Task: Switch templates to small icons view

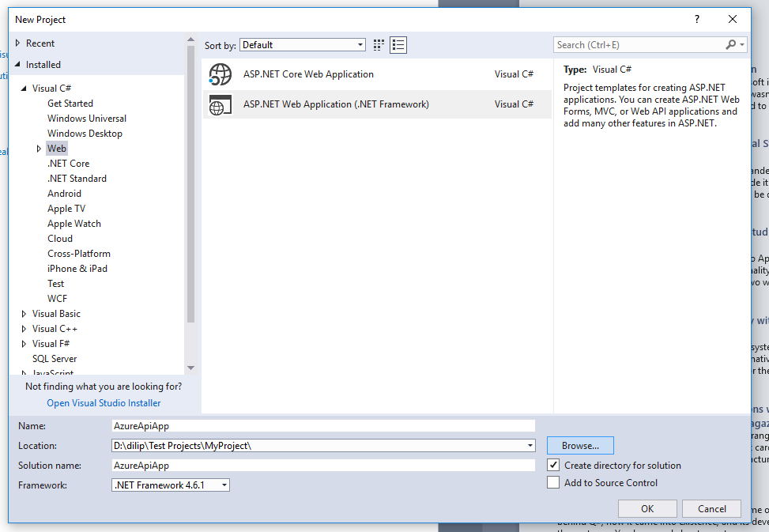Action: [x=378, y=45]
